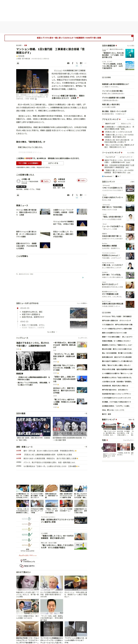This screenshot has height=644, width=138.
Task: Open the tower mansion article photo
Action: (x=32, y=81)
